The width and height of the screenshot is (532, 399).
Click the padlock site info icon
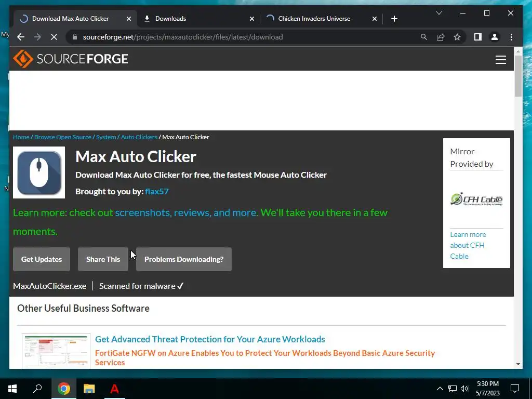coord(75,37)
